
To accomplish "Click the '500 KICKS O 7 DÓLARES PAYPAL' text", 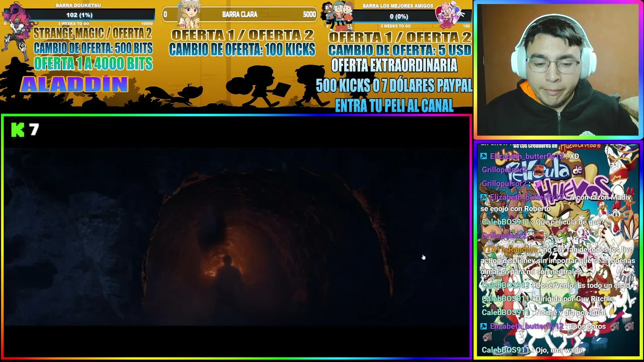I will (x=394, y=85).
